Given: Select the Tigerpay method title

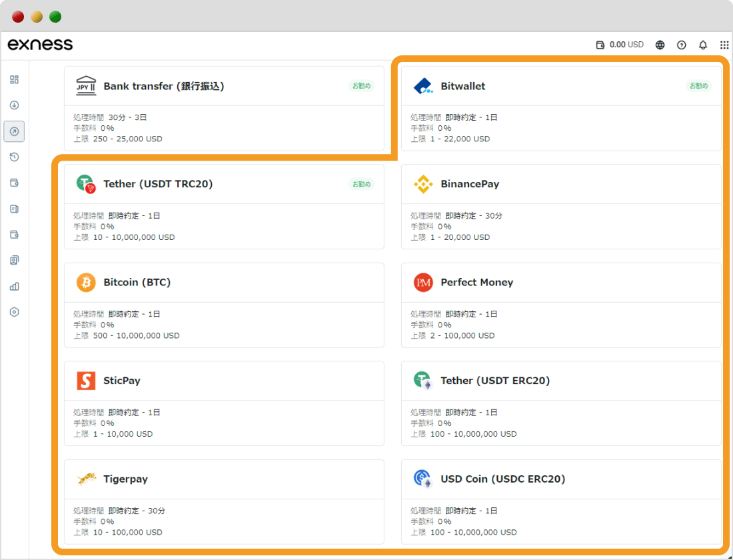Looking at the screenshot, I should point(125,479).
